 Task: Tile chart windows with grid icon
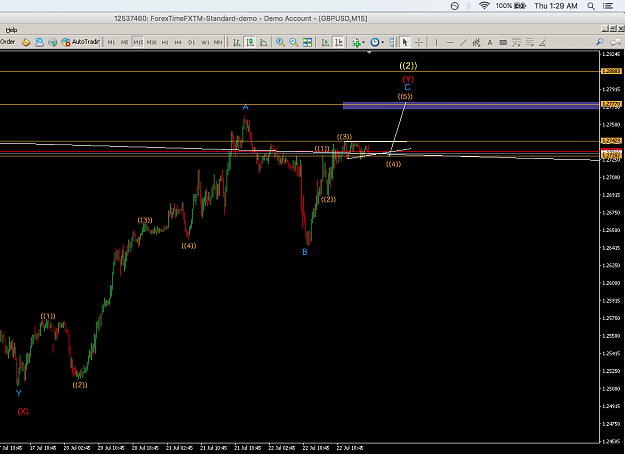tap(307, 42)
